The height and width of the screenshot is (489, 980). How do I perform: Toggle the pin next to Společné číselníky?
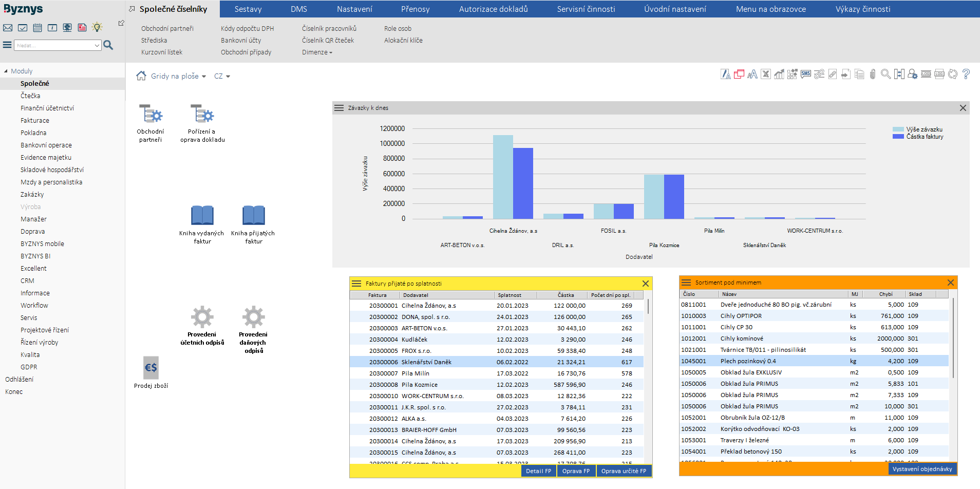point(132,9)
